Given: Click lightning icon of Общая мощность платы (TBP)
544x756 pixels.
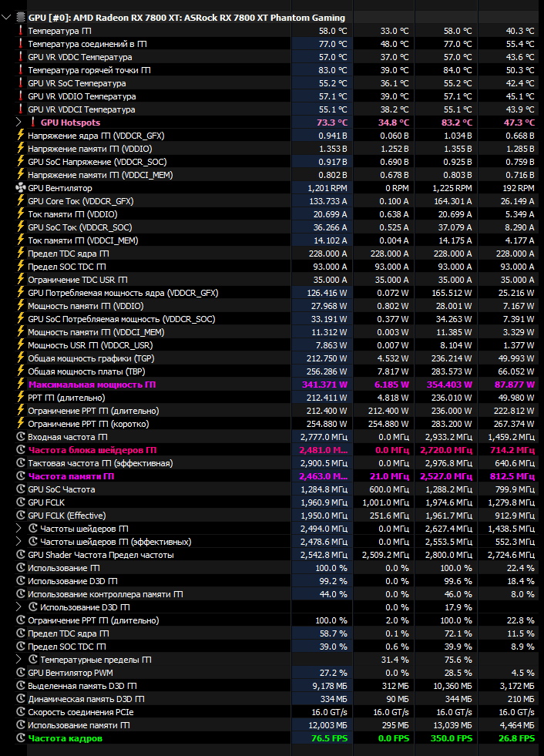Looking at the screenshot, I should pyautogui.click(x=21, y=371).
